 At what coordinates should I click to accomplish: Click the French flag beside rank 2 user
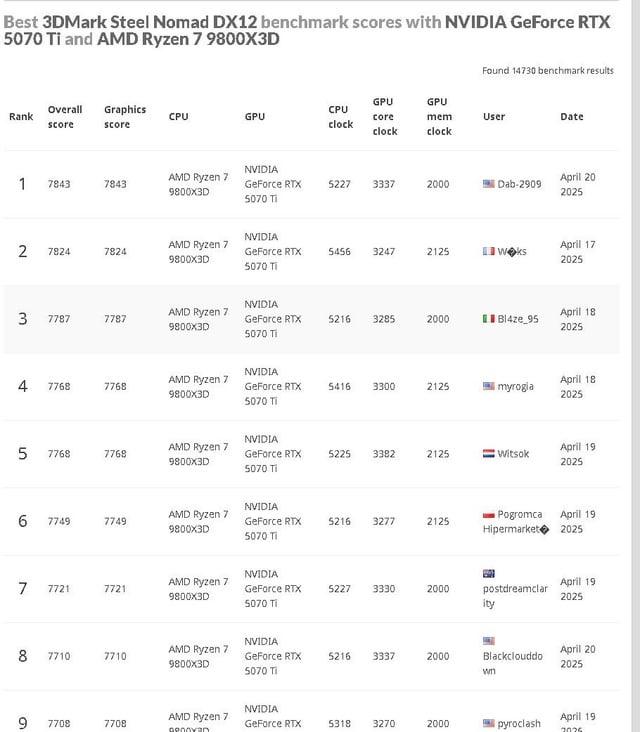pyautogui.click(x=488, y=251)
